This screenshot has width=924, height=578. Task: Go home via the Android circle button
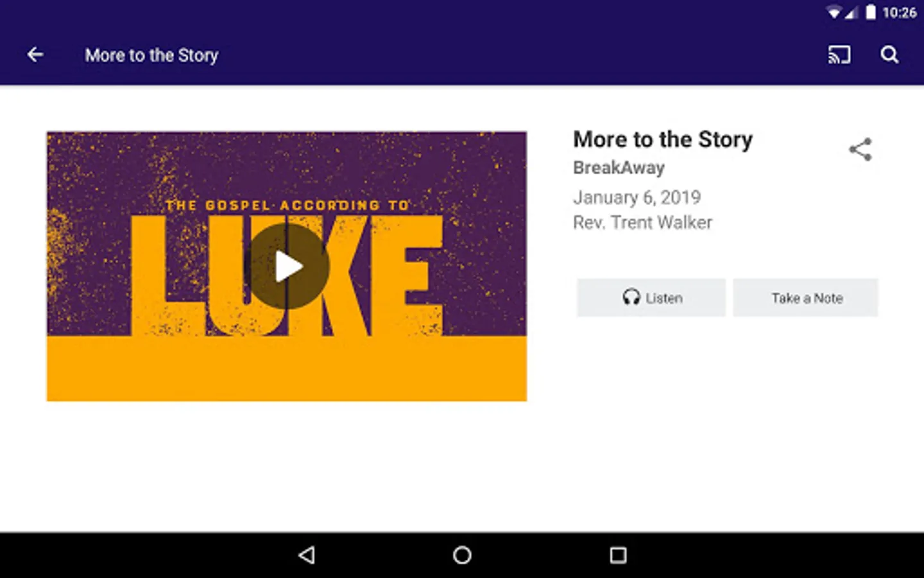coord(462,555)
